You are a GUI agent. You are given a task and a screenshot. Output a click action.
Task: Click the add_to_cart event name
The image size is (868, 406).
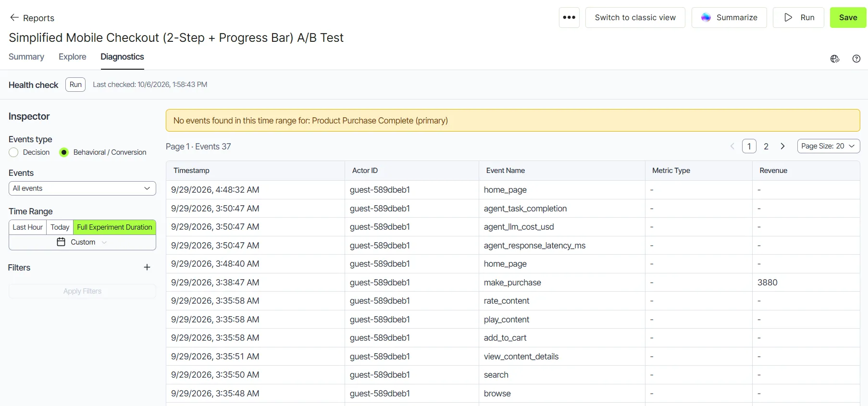(505, 338)
